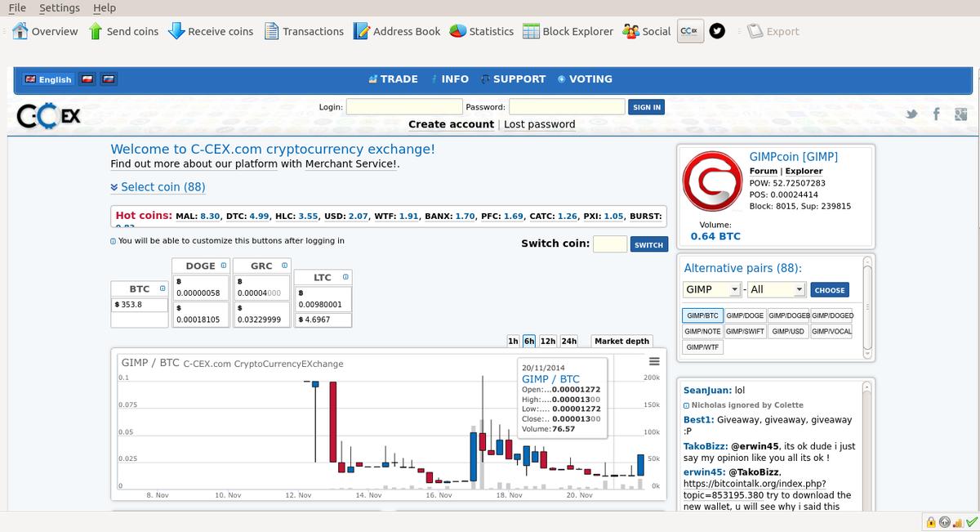Select the GIMP/DOGE pair

coord(745,315)
